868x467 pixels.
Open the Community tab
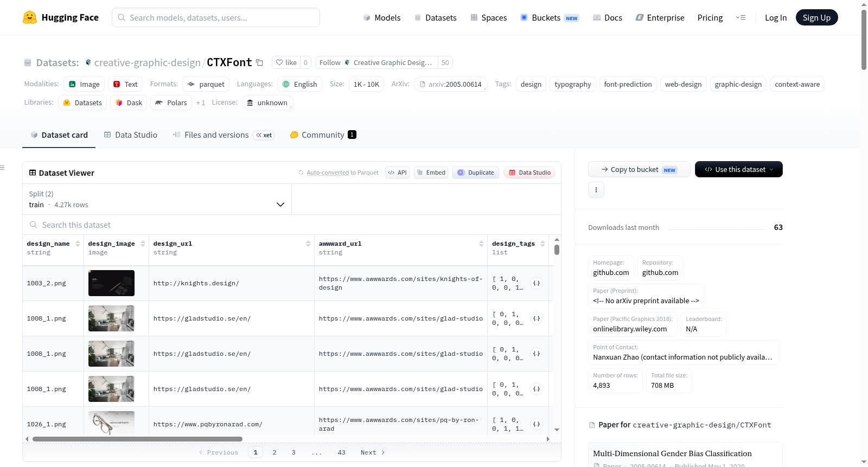[x=323, y=135]
